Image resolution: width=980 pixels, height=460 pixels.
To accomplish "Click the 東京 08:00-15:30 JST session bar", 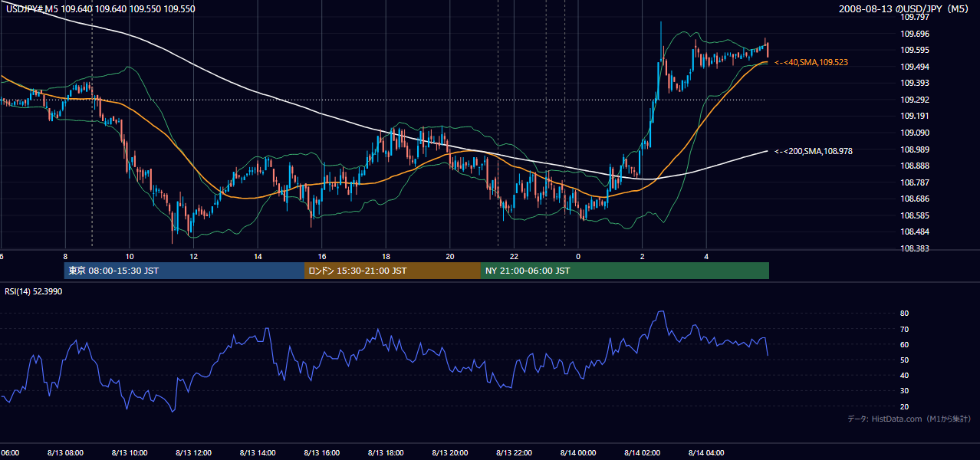I will coord(185,271).
